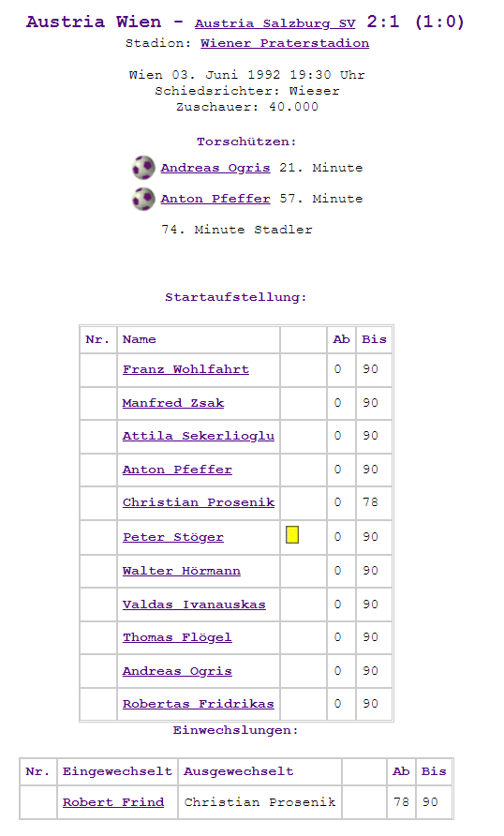The height and width of the screenshot is (836, 504).
Task: Click the soccer ball icon beside Anton Pfeffer
Action: (143, 199)
